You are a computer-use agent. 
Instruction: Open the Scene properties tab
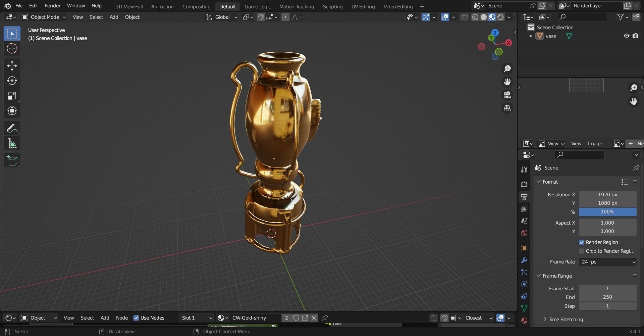pyautogui.click(x=524, y=221)
